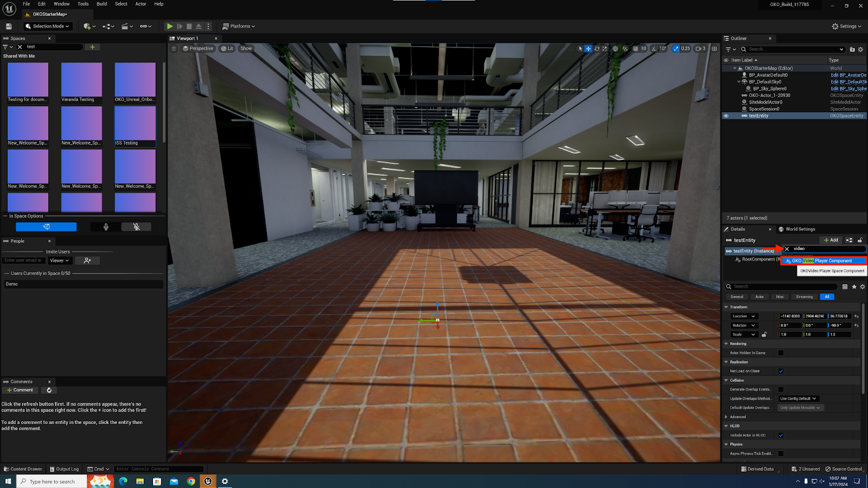Launch Unreal Engine from the Windows taskbar
Image resolution: width=868 pixels, height=488 pixels.
[x=208, y=481]
